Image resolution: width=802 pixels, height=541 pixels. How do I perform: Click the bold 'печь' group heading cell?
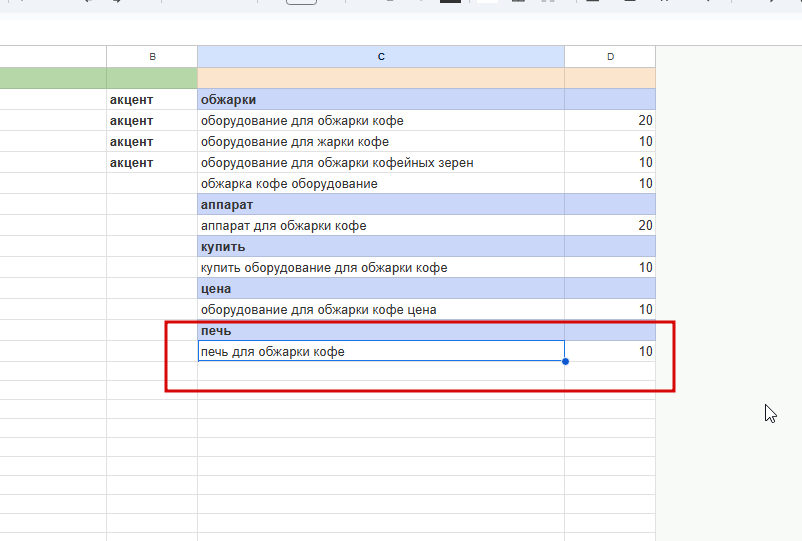(381, 330)
